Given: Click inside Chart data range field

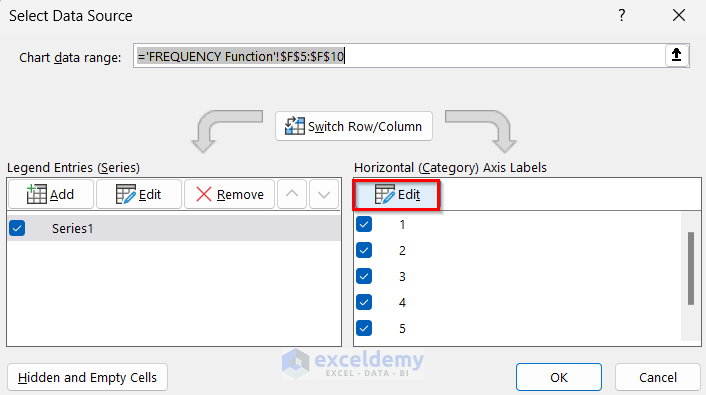Looking at the screenshot, I should point(399,56).
